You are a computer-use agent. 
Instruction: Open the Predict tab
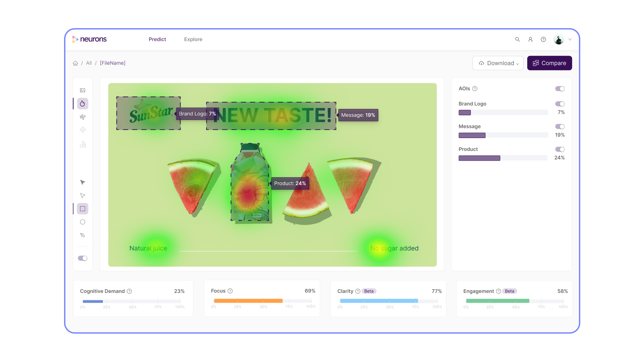(157, 40)
